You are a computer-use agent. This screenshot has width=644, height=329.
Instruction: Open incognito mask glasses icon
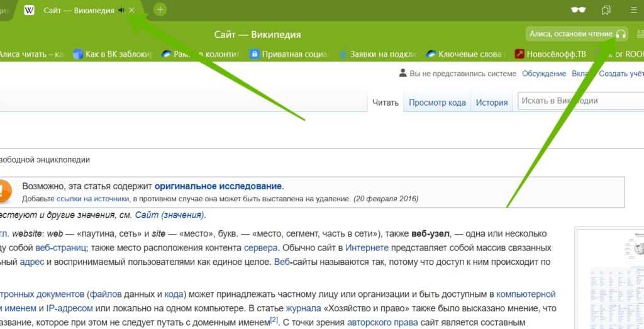(578, 10)
